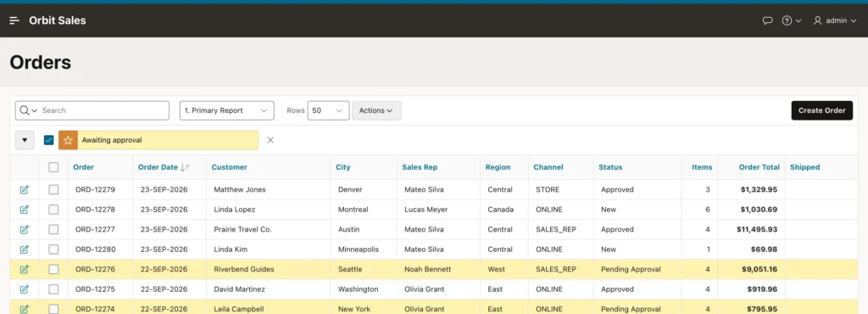Edit order ORD-12280 pencil icon
Screen dimensions: 868x314
tap(24, 250)
